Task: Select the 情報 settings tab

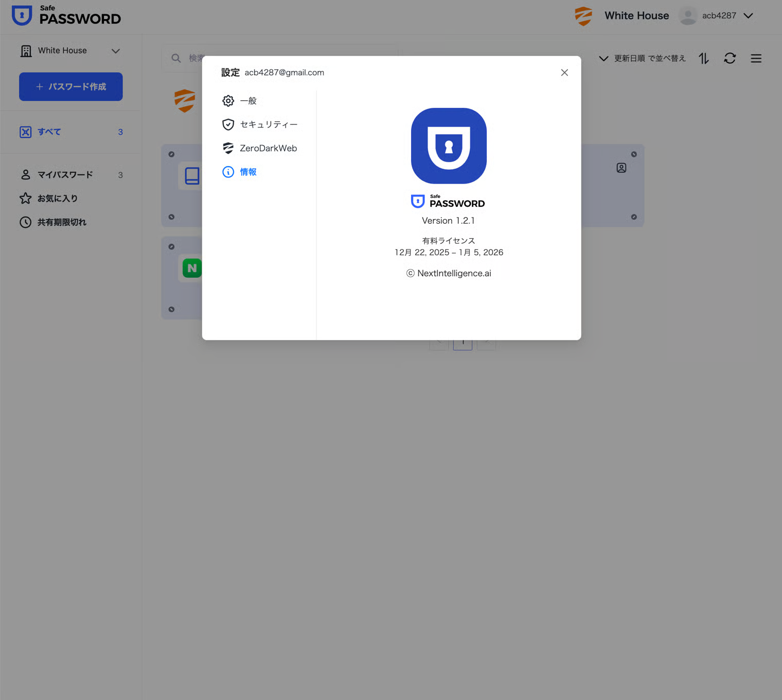Action: [x=248, y=172]
